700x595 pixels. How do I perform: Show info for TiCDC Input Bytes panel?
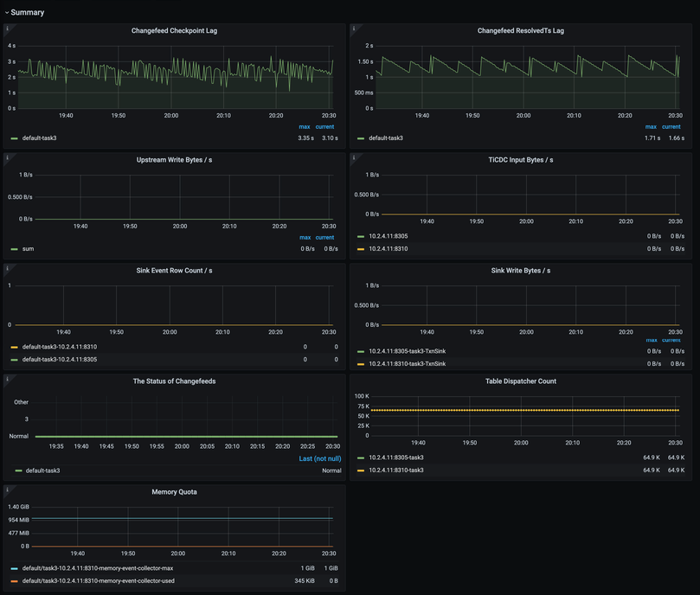(x=354, y=158)
